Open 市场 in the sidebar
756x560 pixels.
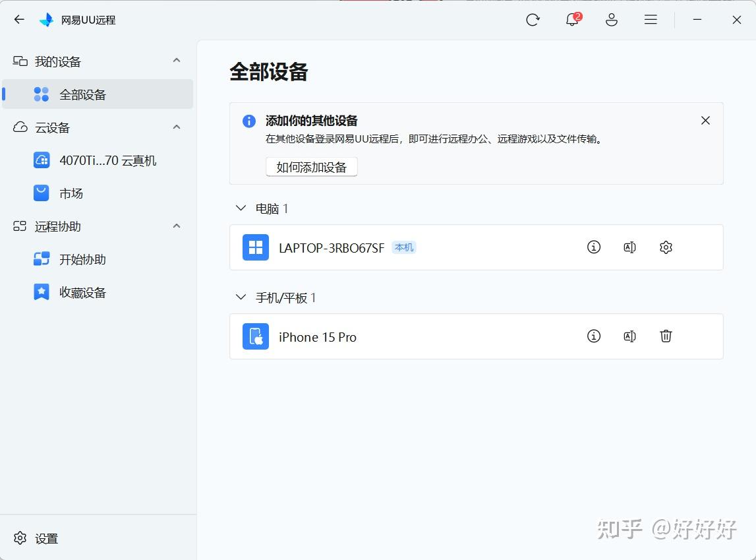click(x=98, y=193)
